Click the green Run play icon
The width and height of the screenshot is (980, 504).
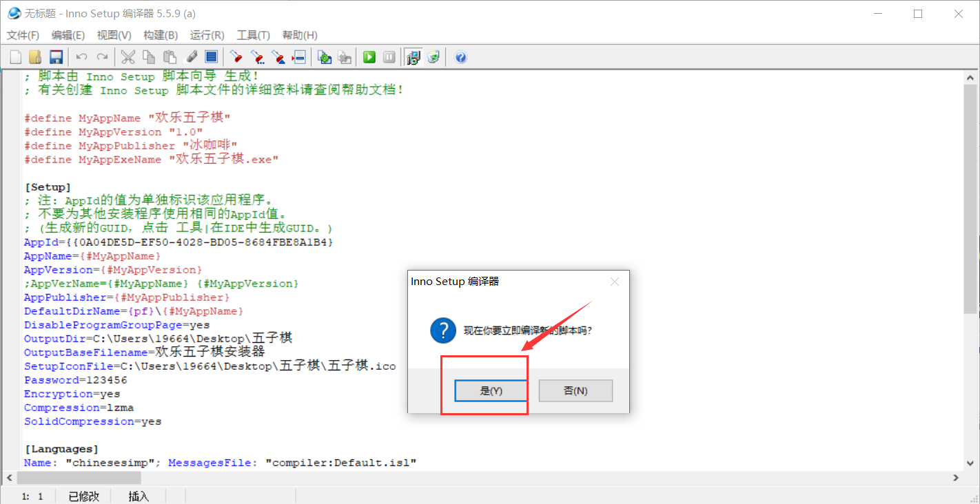pyautogui.click(x=369, y=57)
